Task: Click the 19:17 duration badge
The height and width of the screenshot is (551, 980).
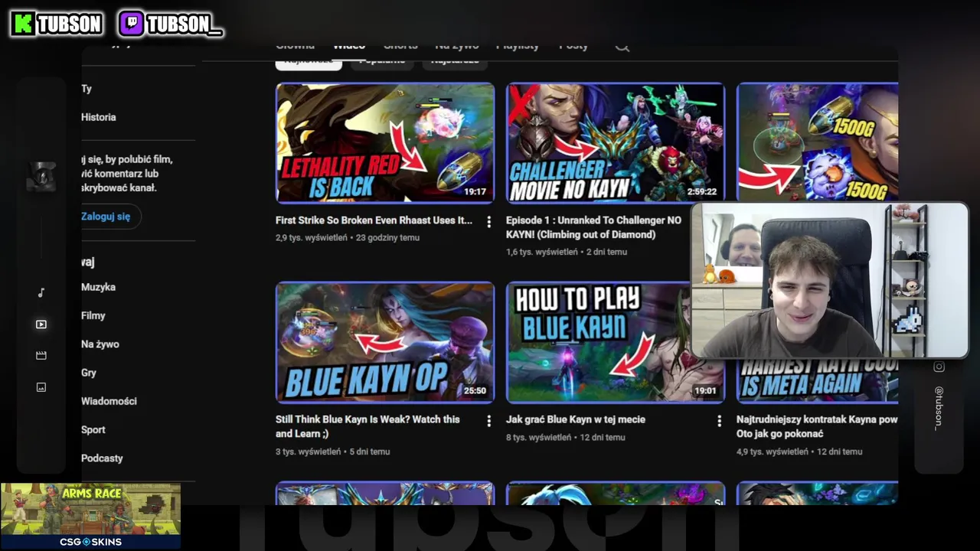Action: [475, 192]
